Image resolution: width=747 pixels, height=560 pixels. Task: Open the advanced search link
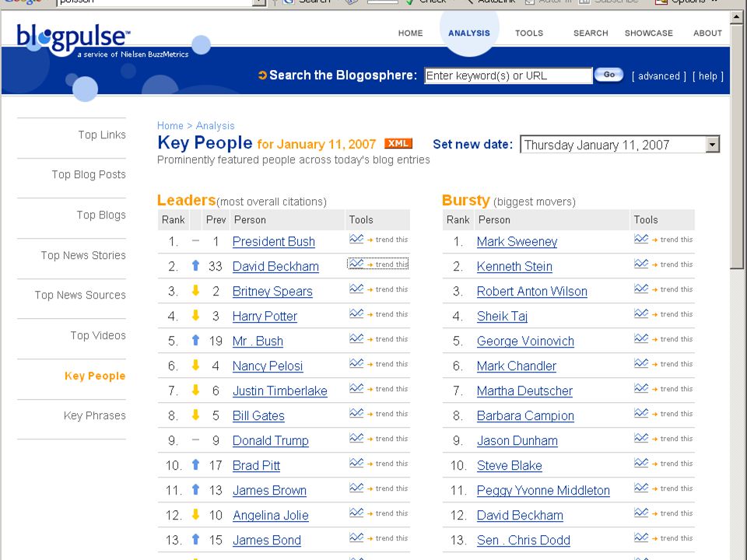pos(659,76)
